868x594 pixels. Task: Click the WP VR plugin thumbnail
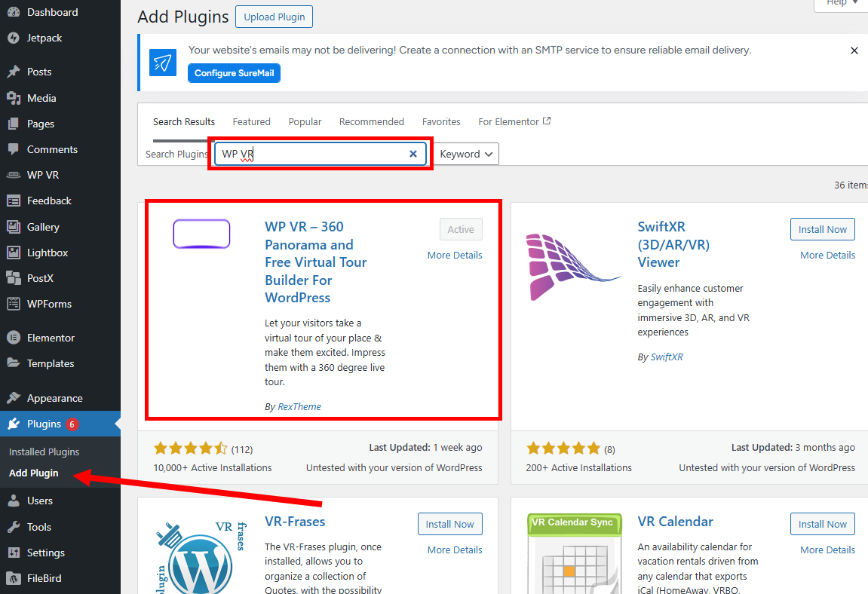coord(201,234)
